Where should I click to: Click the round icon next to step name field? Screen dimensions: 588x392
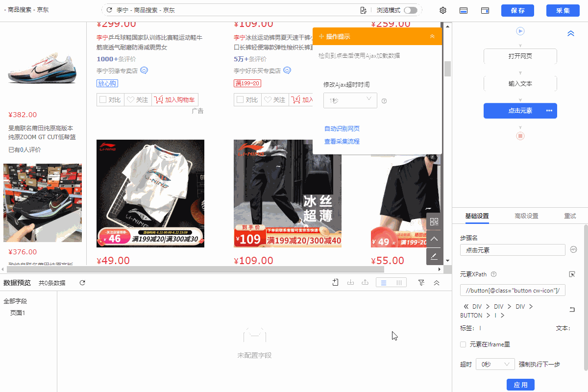tap(573, 250)
